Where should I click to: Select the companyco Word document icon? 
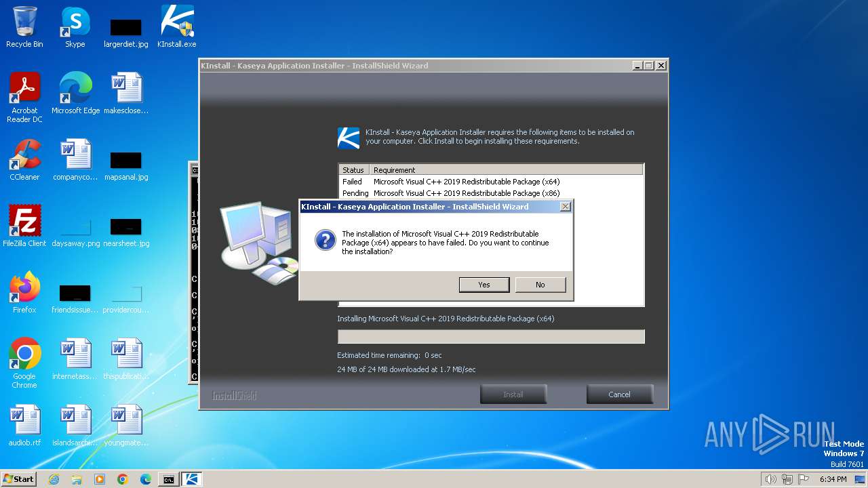click(x=75, y=160)
